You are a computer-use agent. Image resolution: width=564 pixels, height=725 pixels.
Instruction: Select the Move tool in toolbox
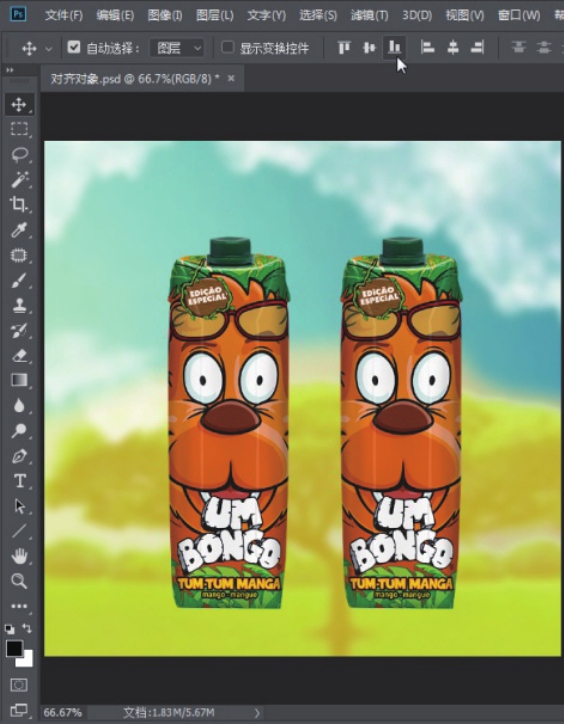pos(19,104)
